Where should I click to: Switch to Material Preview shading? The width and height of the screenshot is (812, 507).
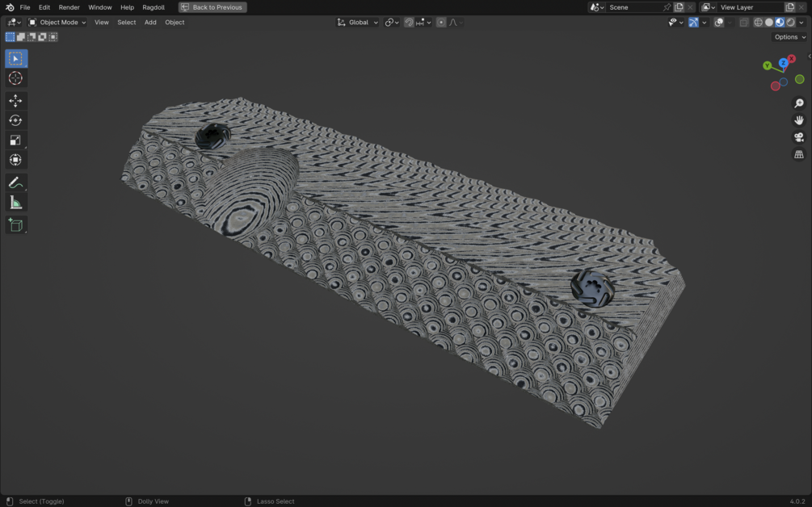click(780, 23)
